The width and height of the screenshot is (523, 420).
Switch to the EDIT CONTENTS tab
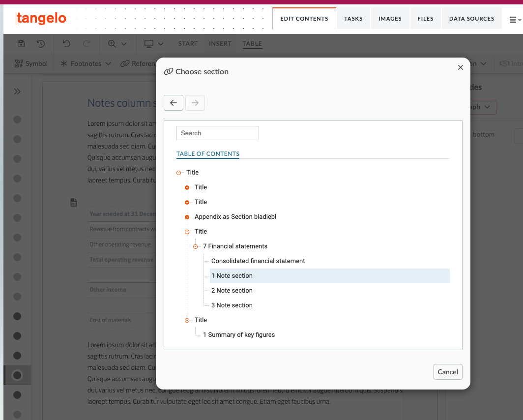click(304, 19)
